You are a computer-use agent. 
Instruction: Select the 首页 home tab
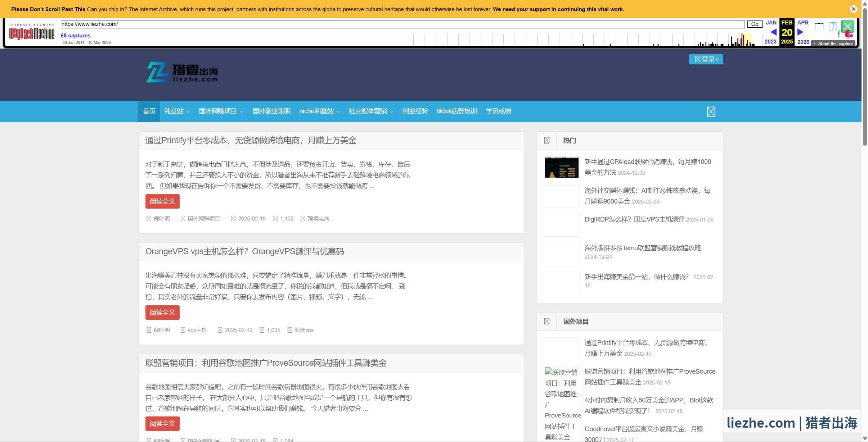149,111
